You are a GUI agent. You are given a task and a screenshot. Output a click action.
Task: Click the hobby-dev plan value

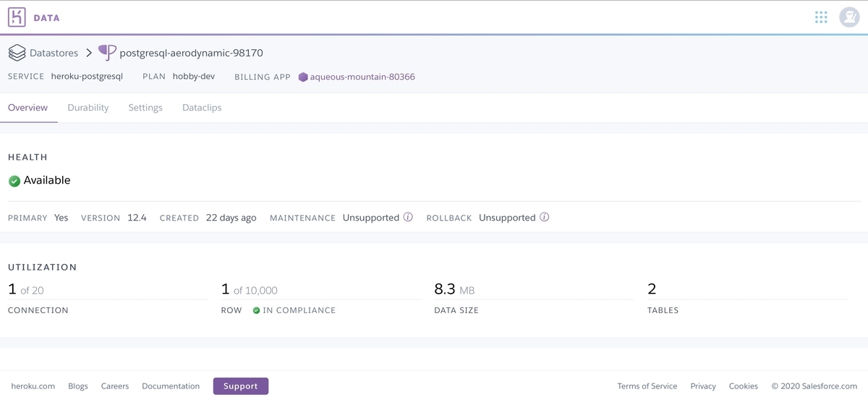(x=194, y=76)
